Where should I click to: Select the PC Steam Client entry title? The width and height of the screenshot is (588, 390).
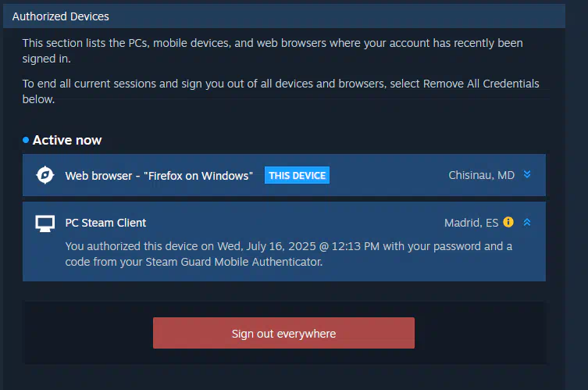(x=105, y=223)
